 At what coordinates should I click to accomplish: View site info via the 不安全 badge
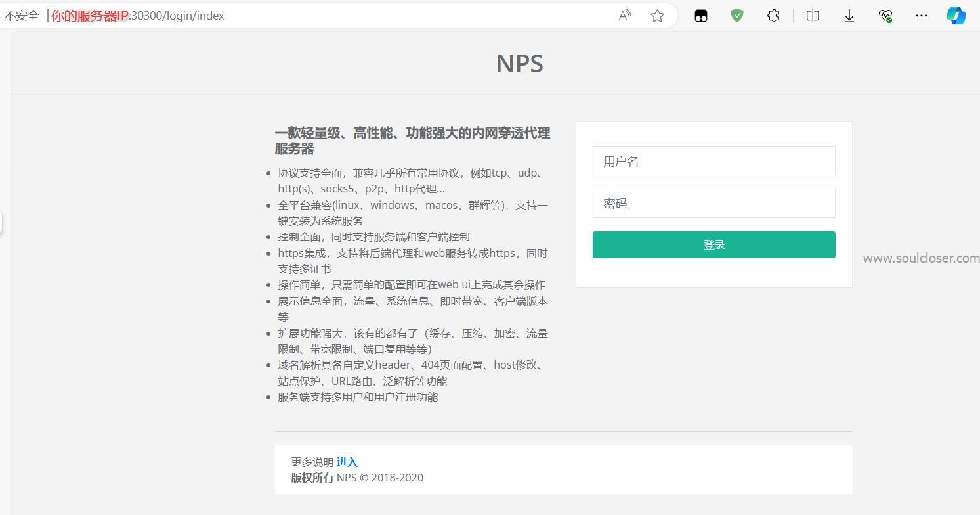click(x=22, y=15)
